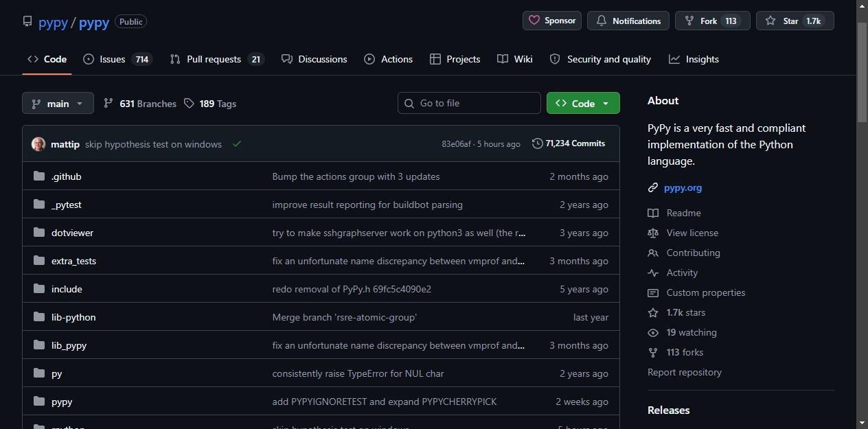Click the scale icon beside View license
Screen dimensions: 868x429
click(653, 233)
